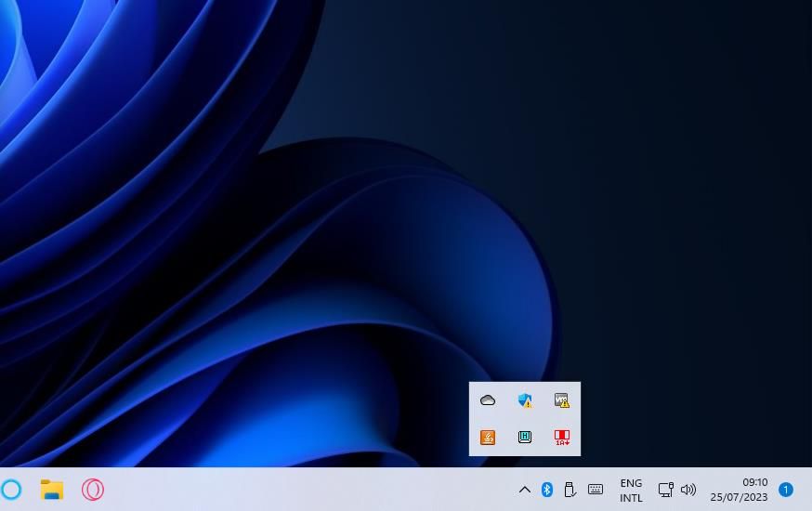Launch Cortana from the taskbar

[11, 490]
